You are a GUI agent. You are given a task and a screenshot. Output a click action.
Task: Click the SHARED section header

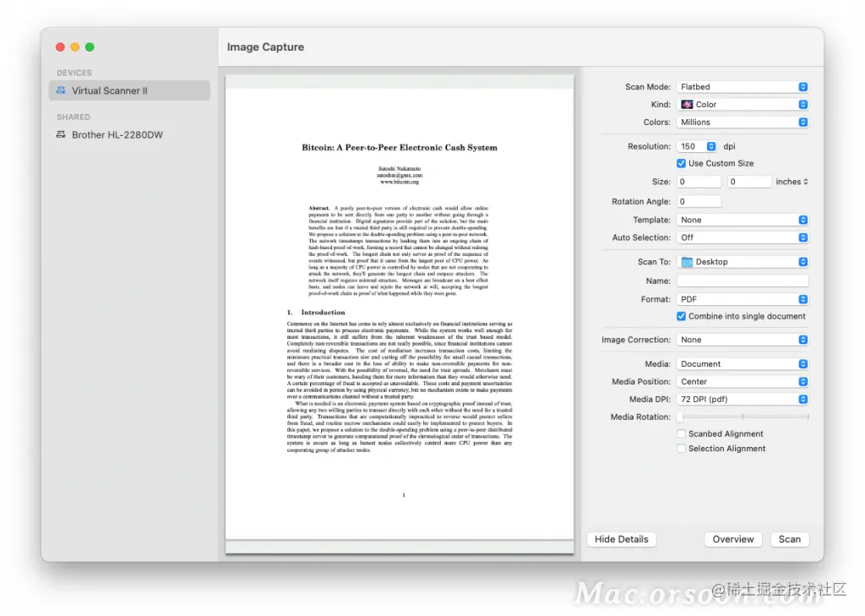pos(73,117)
